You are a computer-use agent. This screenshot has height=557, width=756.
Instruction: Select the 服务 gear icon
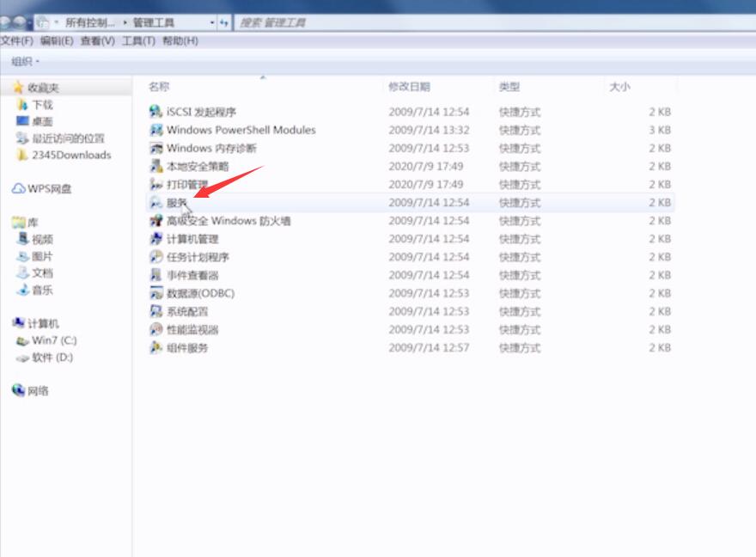(x=155, y=203)
